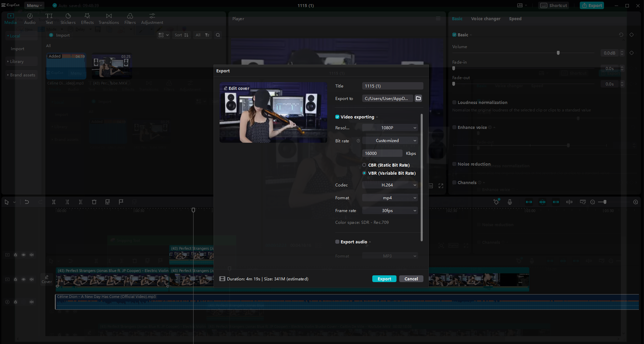Click the Title input field 1115 (1)
Image resolution: width=644 pixels, height=344 pixels.
[392, 86]
